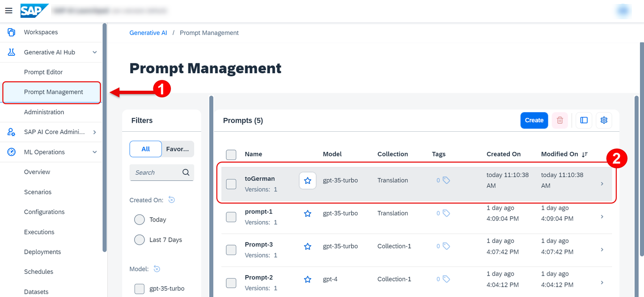
Task: Select Prompt Management in sidebar
Action: tap(51, 92)
